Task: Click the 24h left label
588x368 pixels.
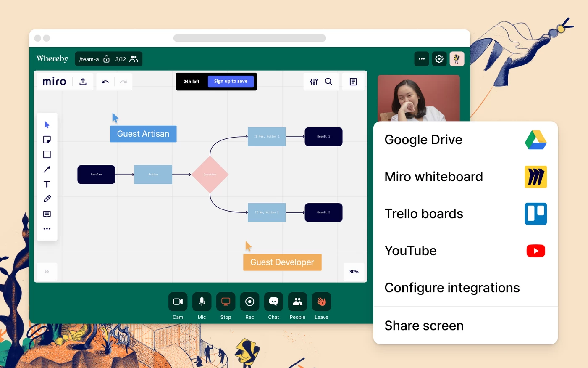Action: coord(191,82)
